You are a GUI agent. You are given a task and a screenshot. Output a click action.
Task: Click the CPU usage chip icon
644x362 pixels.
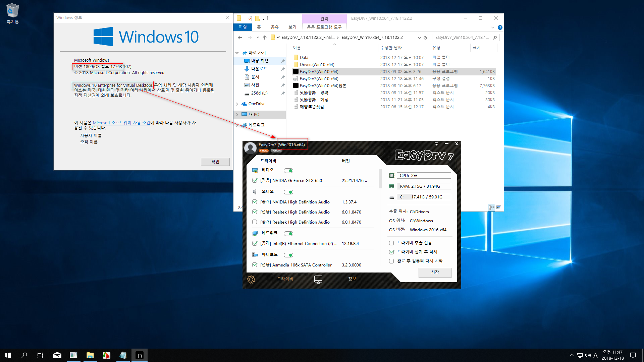391,176
